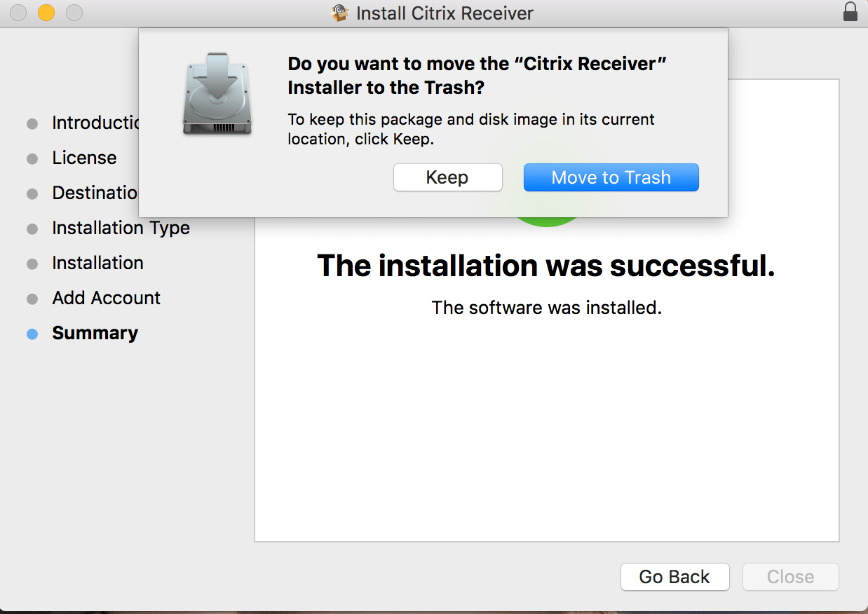Select the Add Account step in the sidebar
The height and width of the screenshot is (614, 868).
106,299
